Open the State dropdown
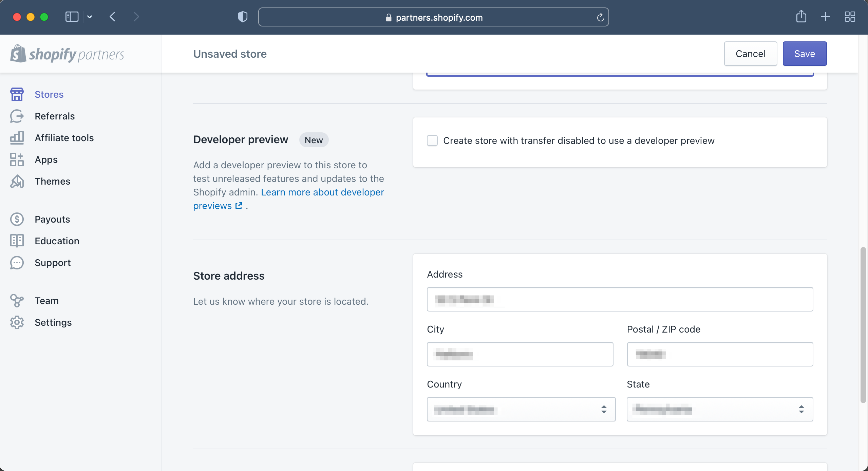The image size is (868, 471). tap(720, 409)
